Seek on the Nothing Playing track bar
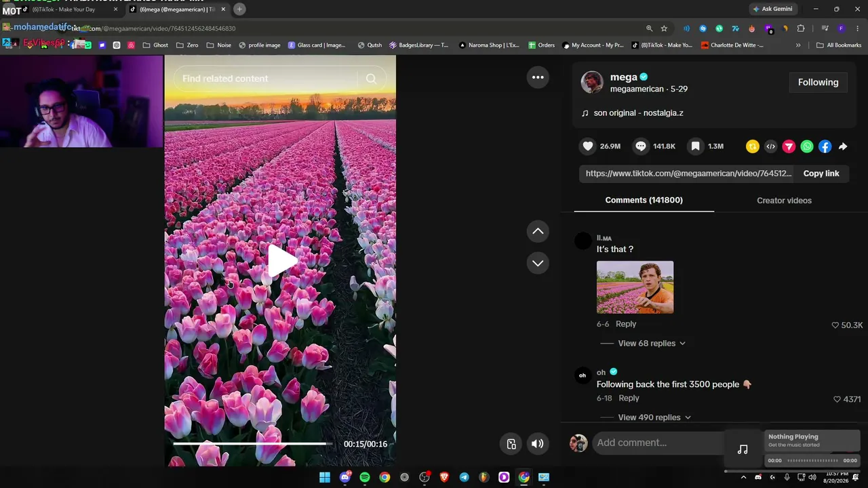868x488 pixels. pos(812,461)
